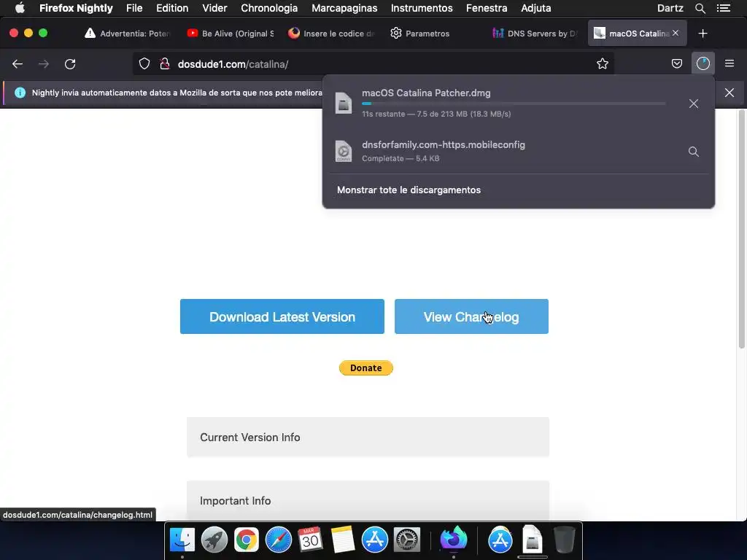This screenshot has width=747, height=560.
Task: Open the Marcapaginas menu
Action: click(344, 8)
